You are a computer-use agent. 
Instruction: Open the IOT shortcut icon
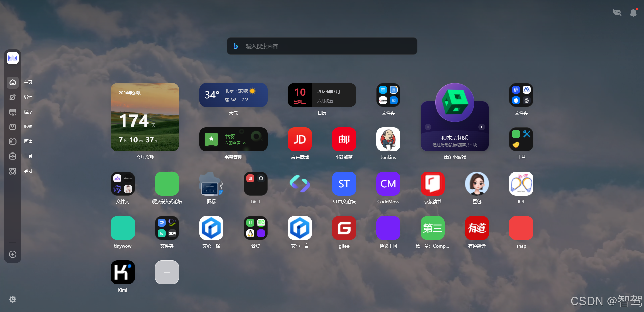[x=521, y=184]
